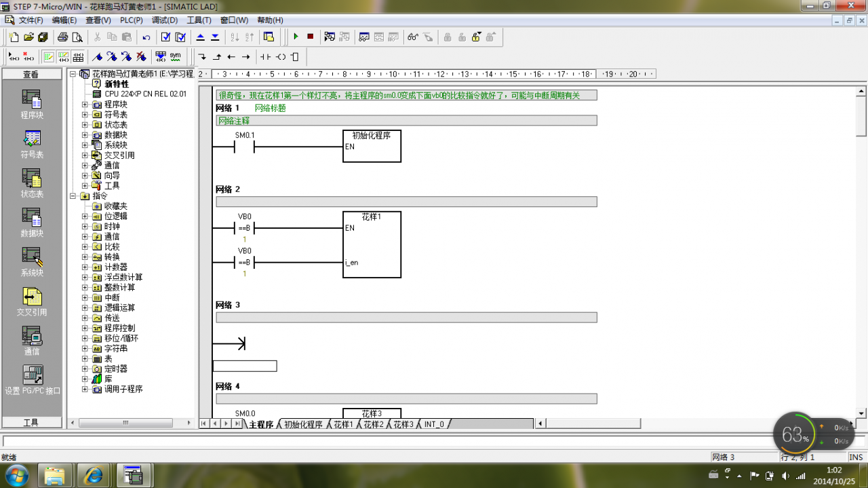Start program status monitoring
This screenshot has height=488, width=868.
click(330, 37)
